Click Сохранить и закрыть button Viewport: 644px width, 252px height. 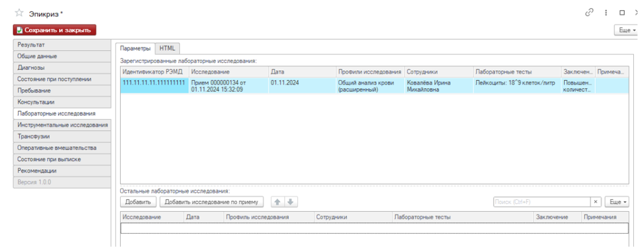tap(55, 30)
